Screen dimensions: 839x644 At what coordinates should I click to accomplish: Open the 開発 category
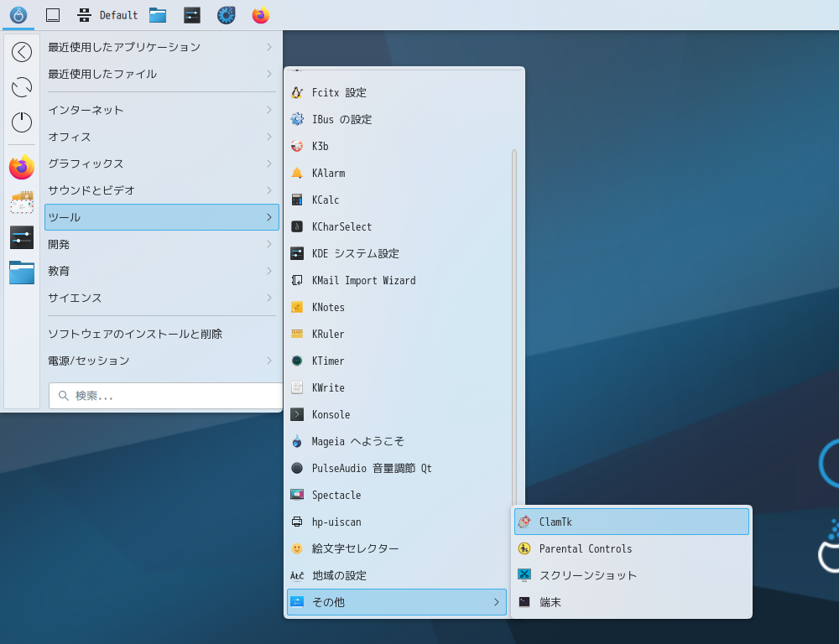pos(162,245)
